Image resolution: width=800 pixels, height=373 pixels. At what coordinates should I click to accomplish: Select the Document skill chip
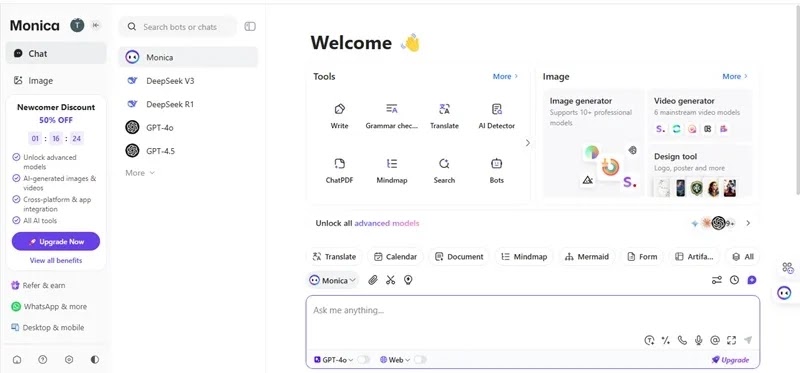tap(459, 257)
